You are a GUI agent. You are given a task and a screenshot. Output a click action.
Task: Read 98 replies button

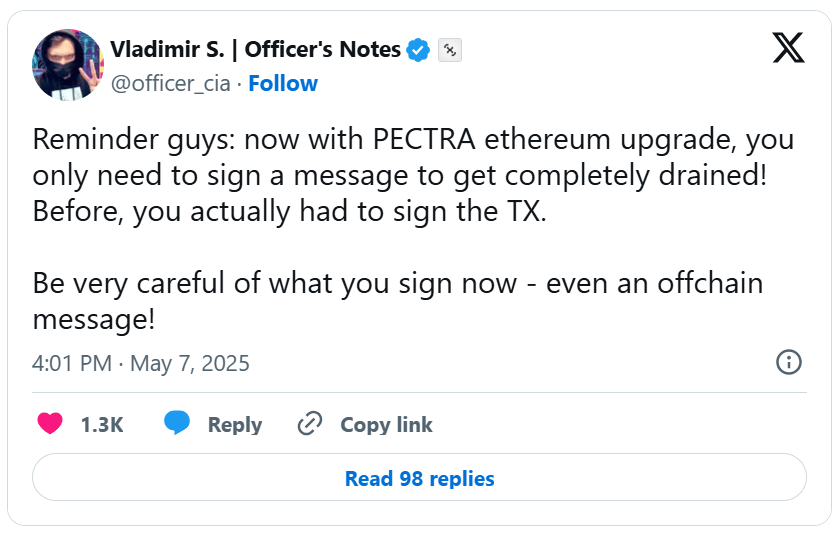pyautogui.click(x=419, y=478)
